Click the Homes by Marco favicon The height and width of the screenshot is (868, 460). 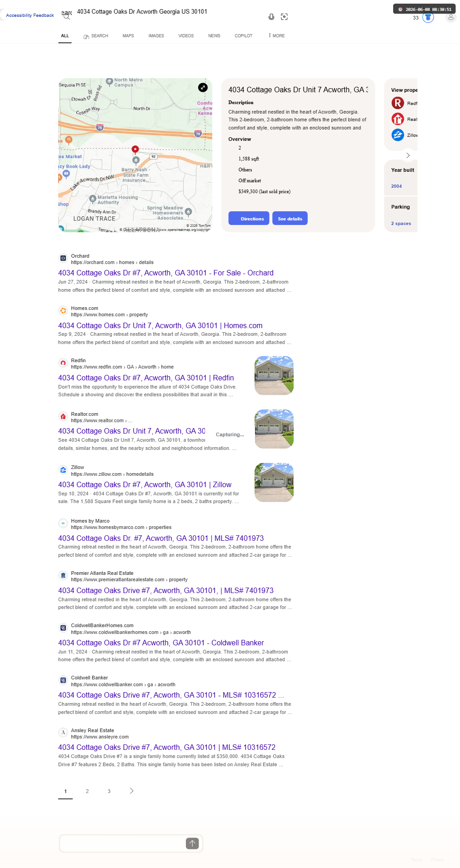[x=63, y=523]
